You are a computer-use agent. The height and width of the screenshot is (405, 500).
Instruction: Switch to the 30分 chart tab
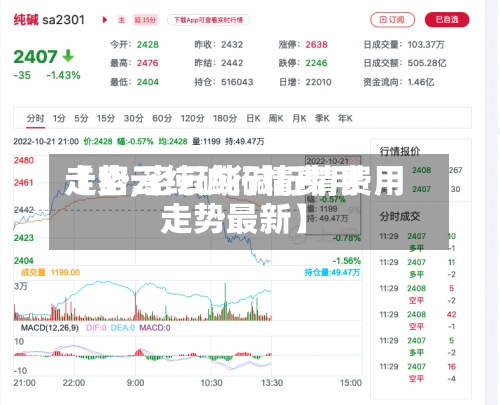(133, 118)
